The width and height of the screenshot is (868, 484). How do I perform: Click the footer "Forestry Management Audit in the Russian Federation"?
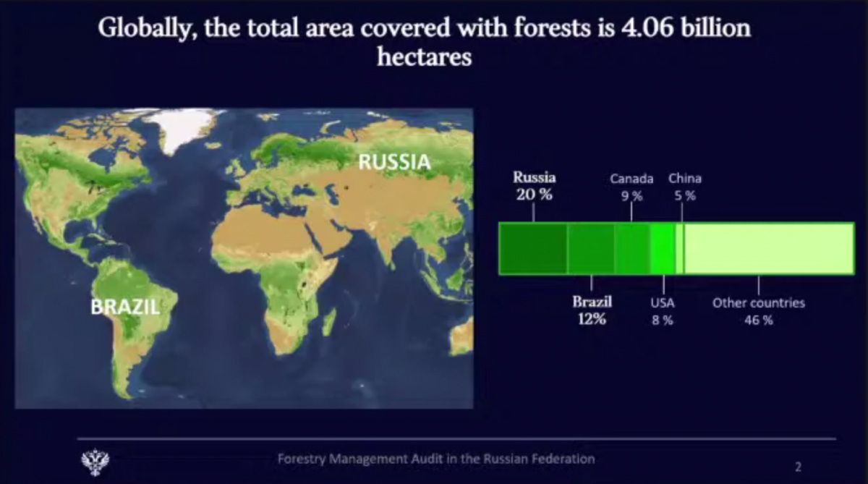point(437,459)
